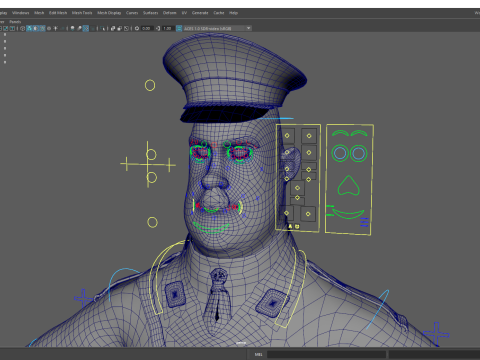Viewport: 480px width, 360px height.
Task: Open the Surfaces menu
Action: click(150, 13)
